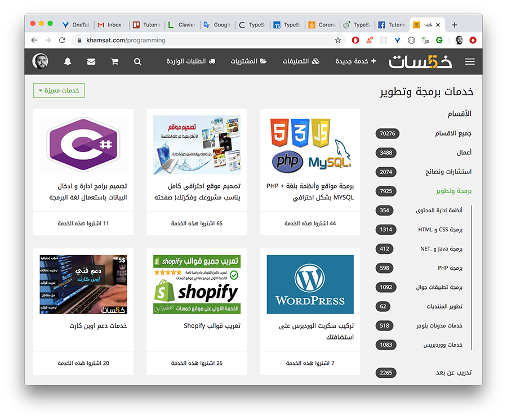Image resolution: width=507 pixels, height=420 pixels.
Task: Click the browser forward arrow
Action: coord(48,40)
